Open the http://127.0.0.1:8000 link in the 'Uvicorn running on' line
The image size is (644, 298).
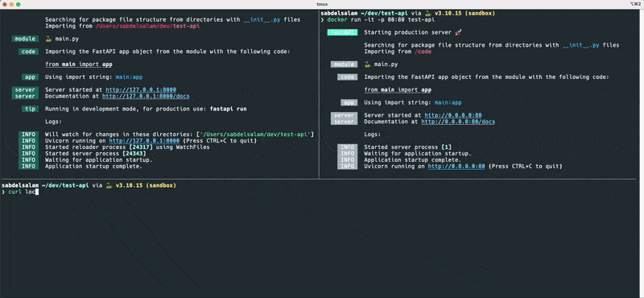pyautogui.click(x=144, y=141)
